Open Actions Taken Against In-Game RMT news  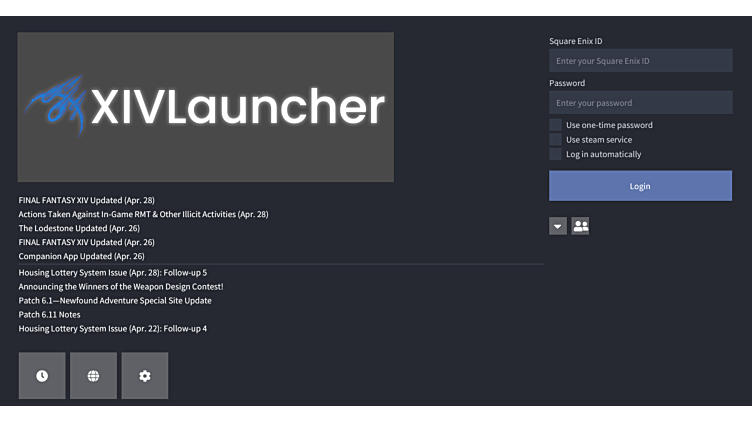[x=143, y=214]
